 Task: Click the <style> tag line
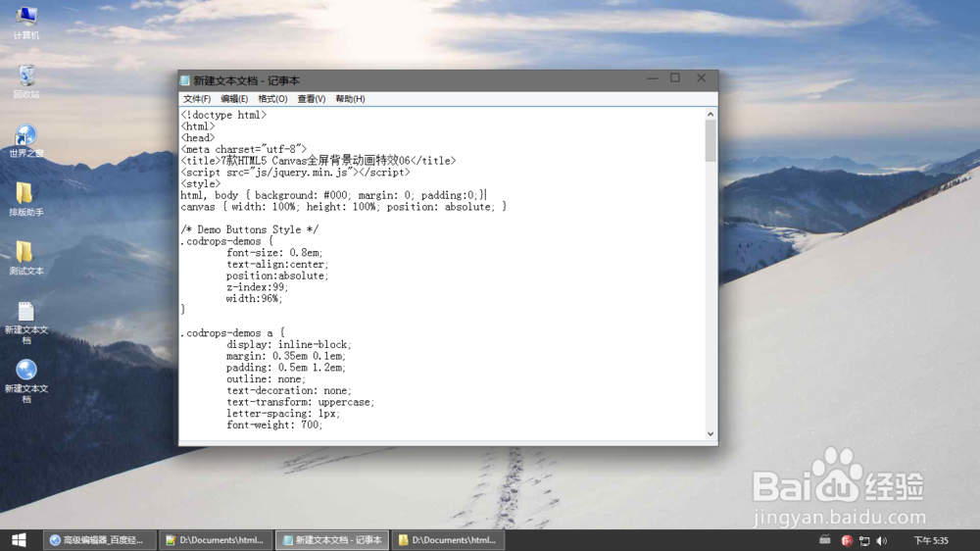(201, 184)
